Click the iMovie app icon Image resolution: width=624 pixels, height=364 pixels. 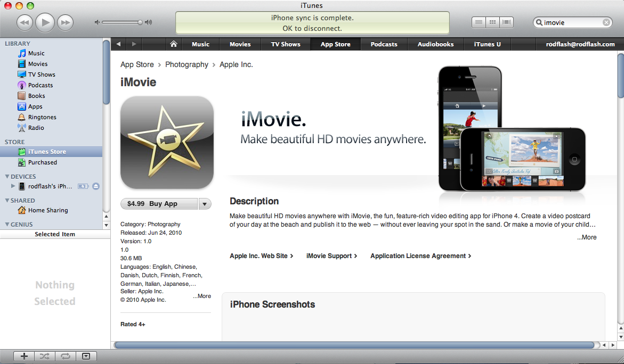167,143
